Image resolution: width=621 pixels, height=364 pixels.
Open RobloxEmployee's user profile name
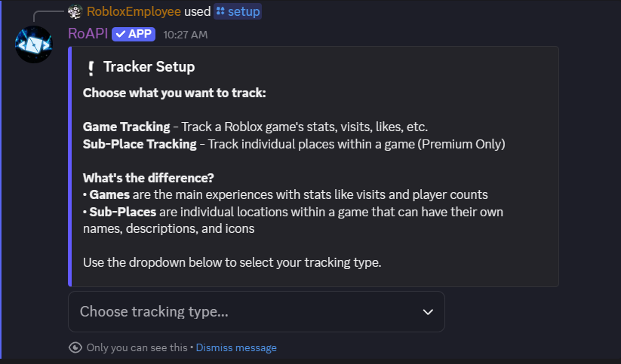coord(134,11)
